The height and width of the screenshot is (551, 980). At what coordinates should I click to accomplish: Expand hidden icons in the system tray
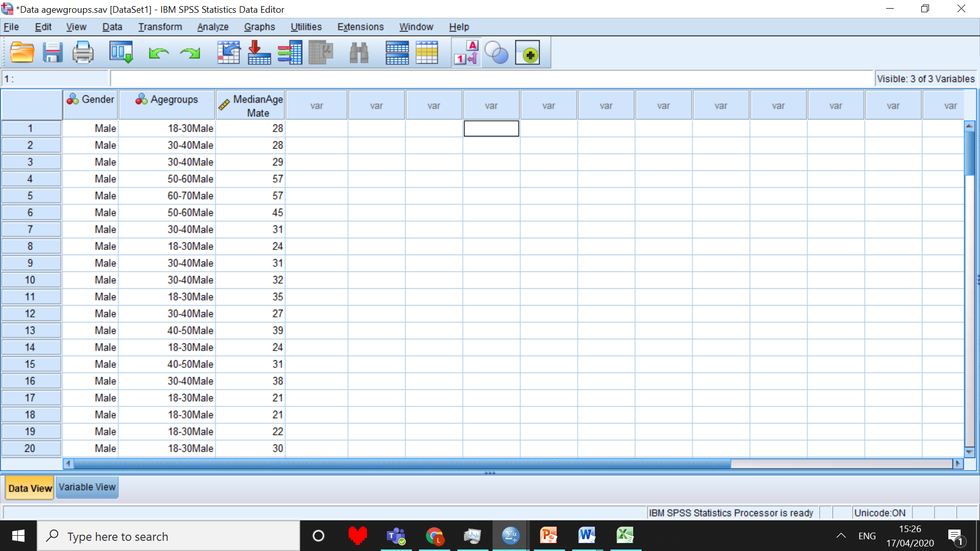coord(841,536)
